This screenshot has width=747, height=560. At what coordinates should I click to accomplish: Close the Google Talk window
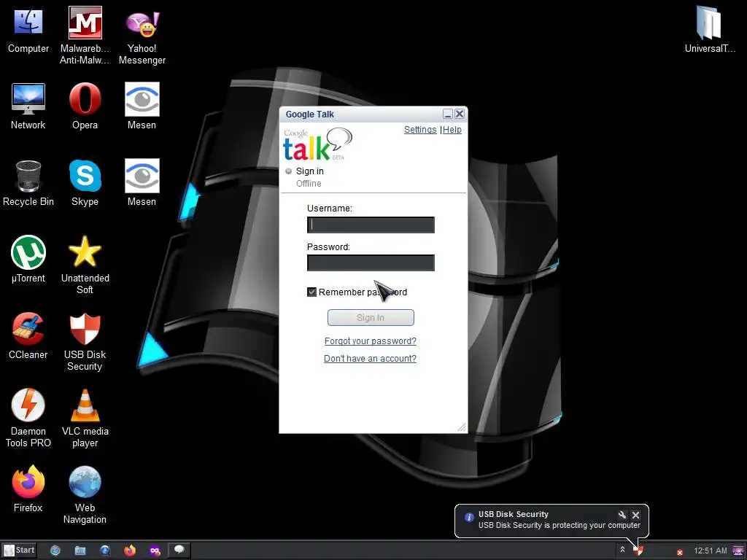point(460,114)
